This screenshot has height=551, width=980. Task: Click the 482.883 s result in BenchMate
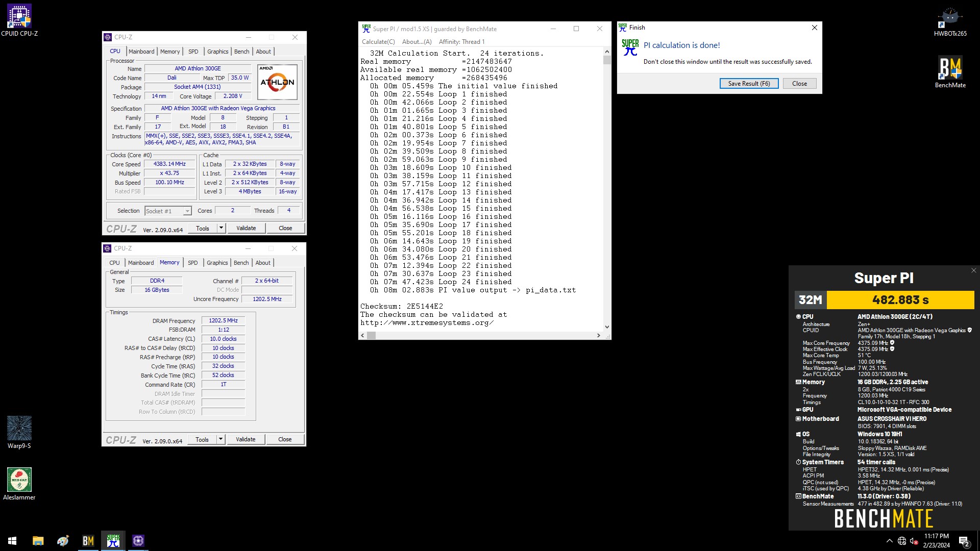tap(900, 300)
